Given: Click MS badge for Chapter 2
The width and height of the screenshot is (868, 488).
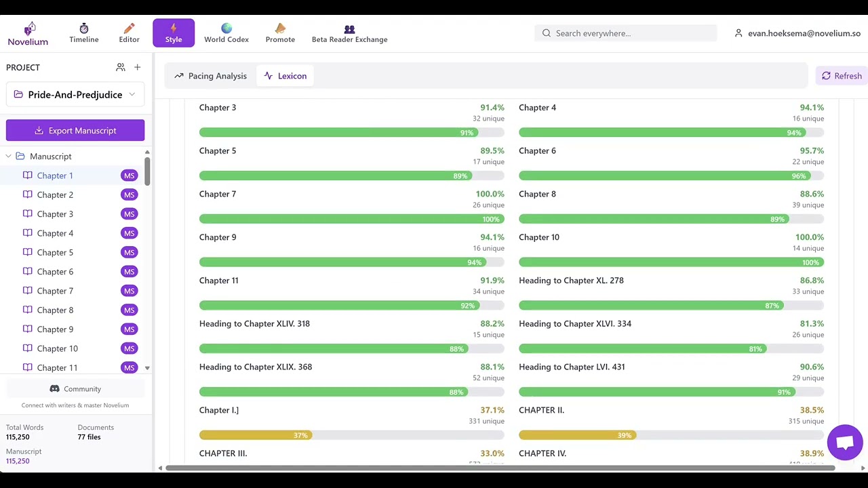Looking at the screenshot, I should (129, 195).
